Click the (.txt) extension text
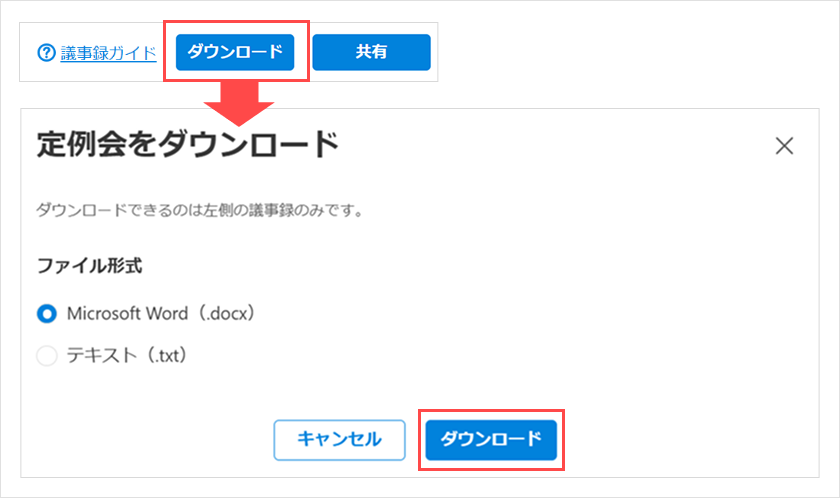 pos(163,356)
